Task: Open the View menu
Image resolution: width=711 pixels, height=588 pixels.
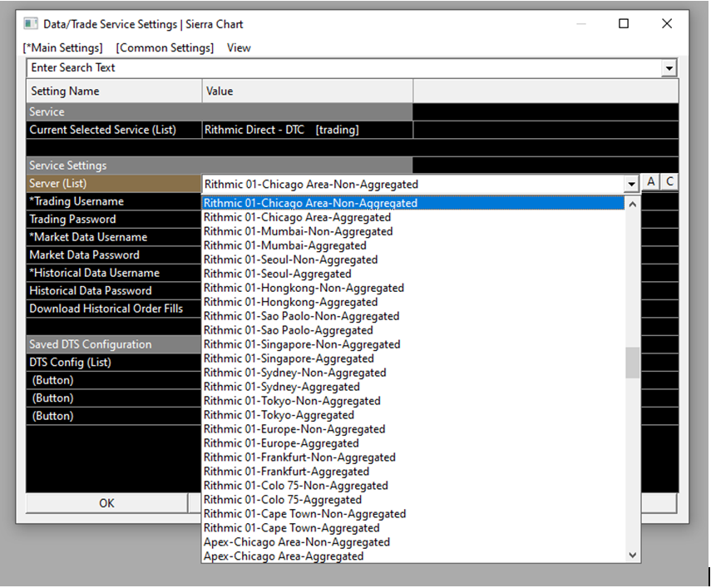Action: click(239, 47)
